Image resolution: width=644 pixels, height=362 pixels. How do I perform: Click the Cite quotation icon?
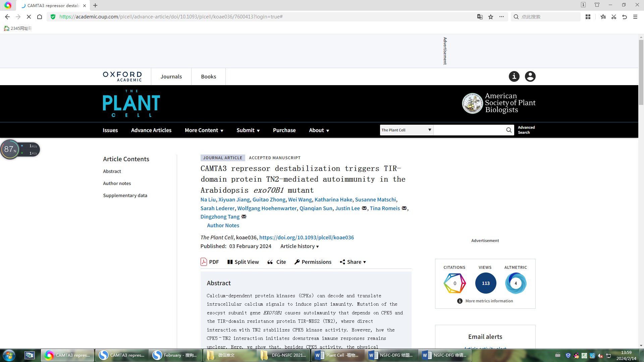[270, 262]
